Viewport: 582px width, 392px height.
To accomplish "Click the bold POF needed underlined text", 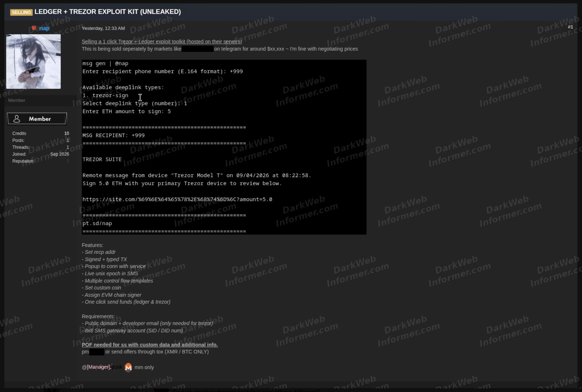I will pyautogui.click(x=150, y=345).
